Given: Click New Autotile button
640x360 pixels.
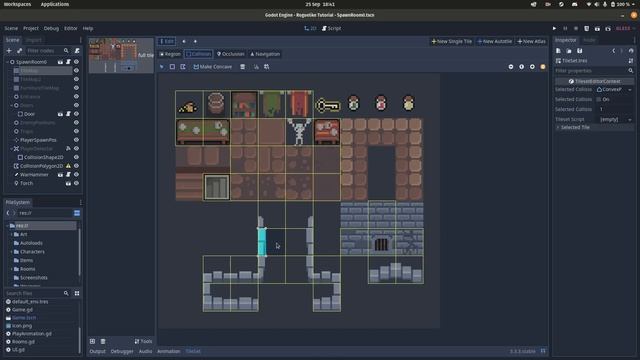Looking at the screenshot, I should [495, 41].
